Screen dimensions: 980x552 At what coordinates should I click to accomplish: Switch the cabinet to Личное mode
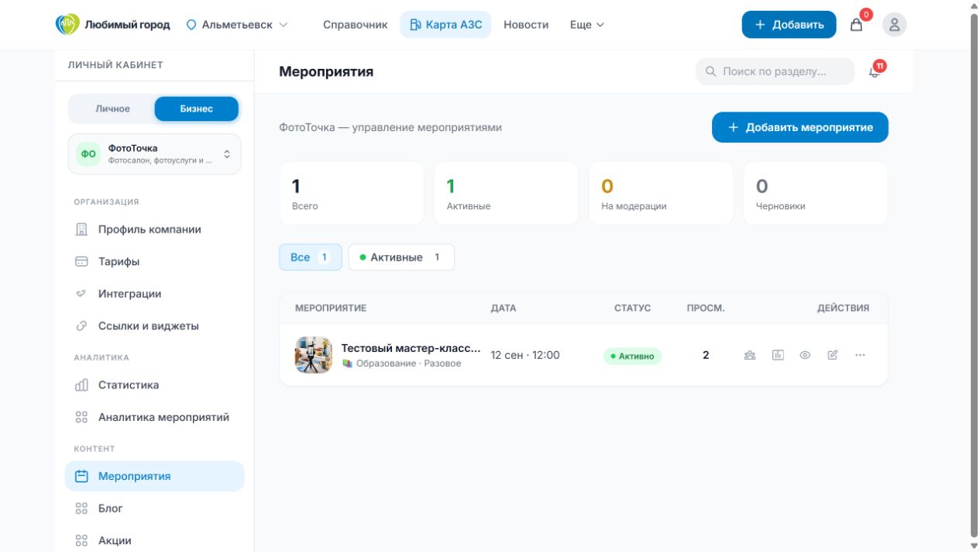click(x=112, y=109)
